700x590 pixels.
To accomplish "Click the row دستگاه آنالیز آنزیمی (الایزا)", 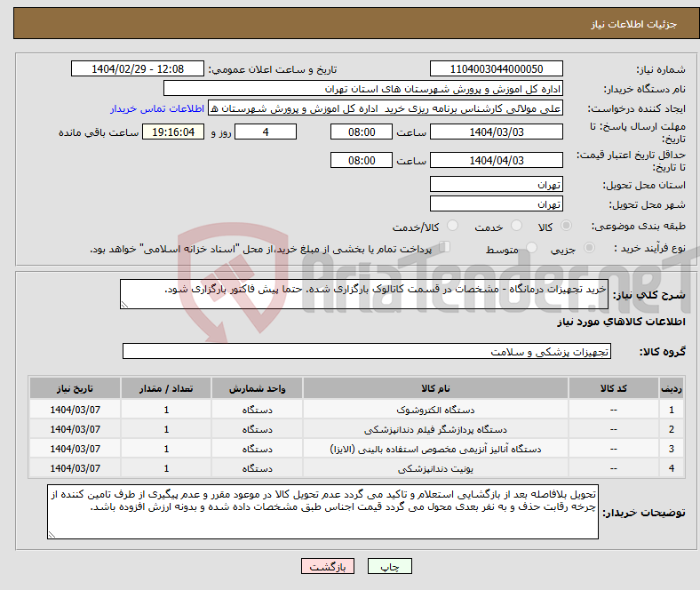I will pos(357,449).
